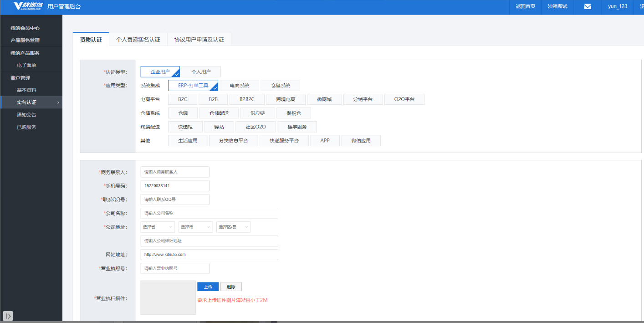Select the 仓储 option
644x323 pixels.
[183, 113]
